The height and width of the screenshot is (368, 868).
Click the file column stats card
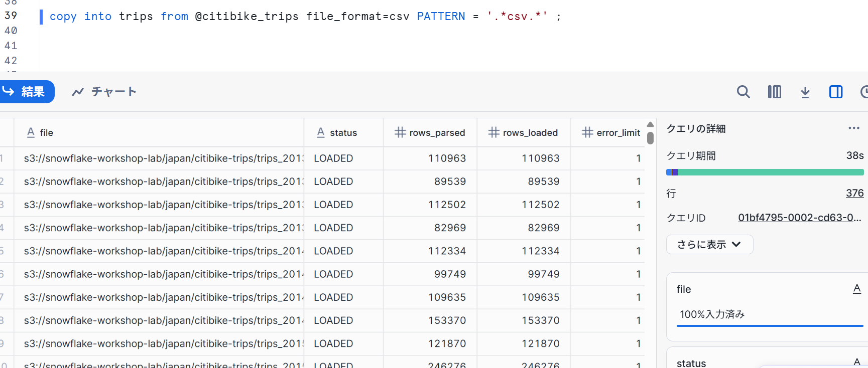[767, 307]
